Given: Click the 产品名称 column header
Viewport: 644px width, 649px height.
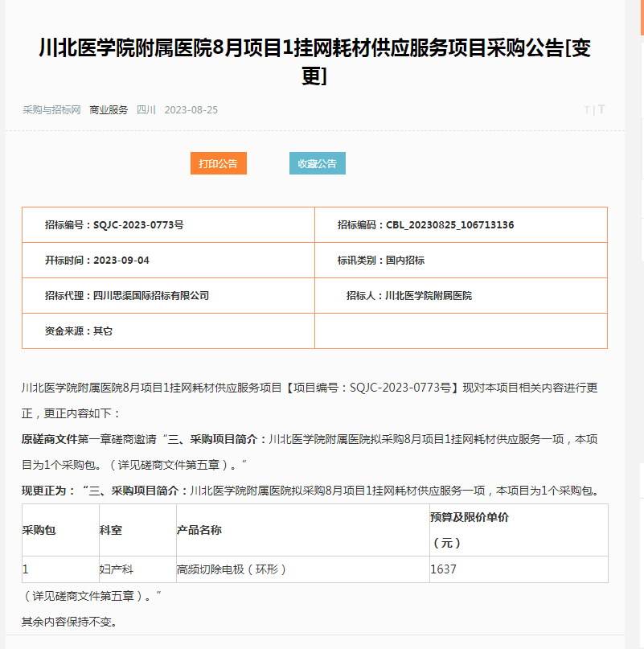Looking at the screenshot, I should coord(303,530).
